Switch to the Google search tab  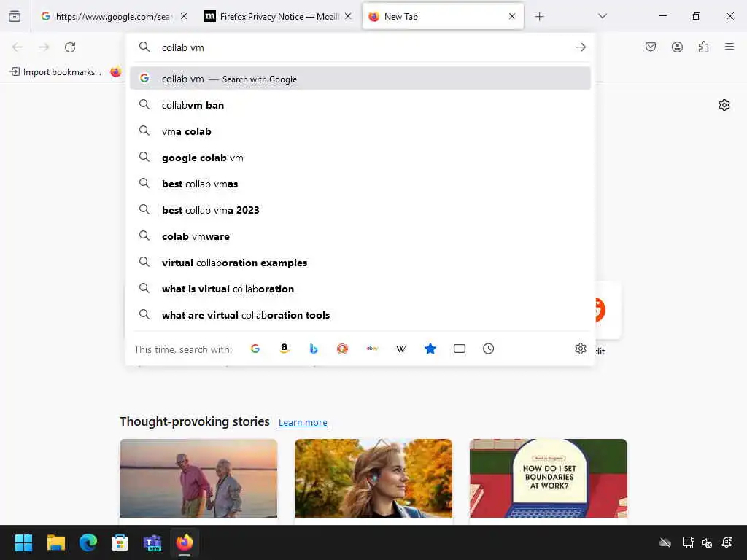pos(115,17)
